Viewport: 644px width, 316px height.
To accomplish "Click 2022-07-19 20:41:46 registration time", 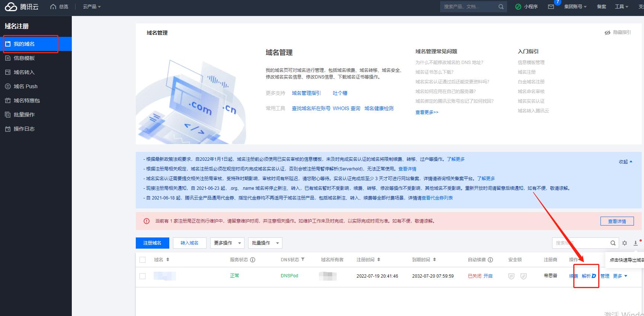I will pyautogui.click(x=377, y=276).
